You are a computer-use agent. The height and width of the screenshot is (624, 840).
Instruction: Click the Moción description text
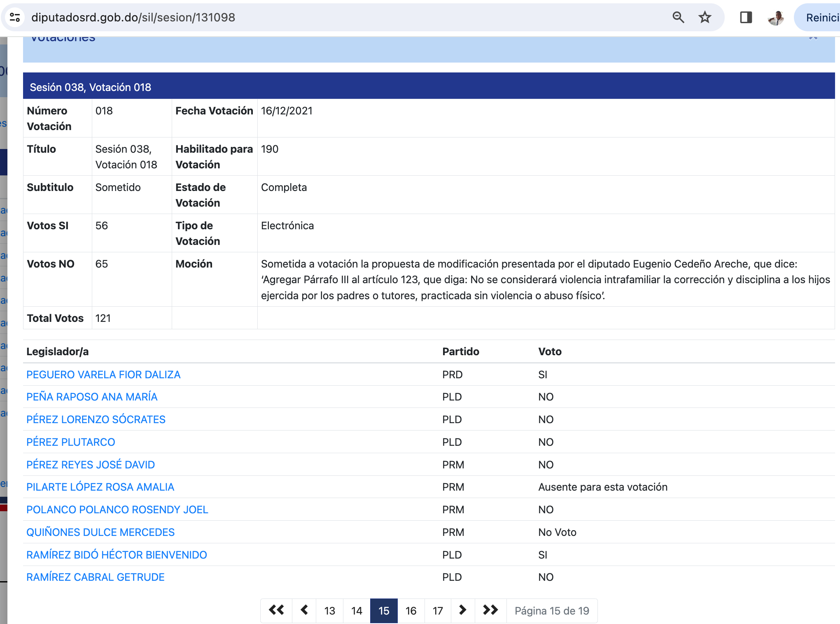(546, 279)
